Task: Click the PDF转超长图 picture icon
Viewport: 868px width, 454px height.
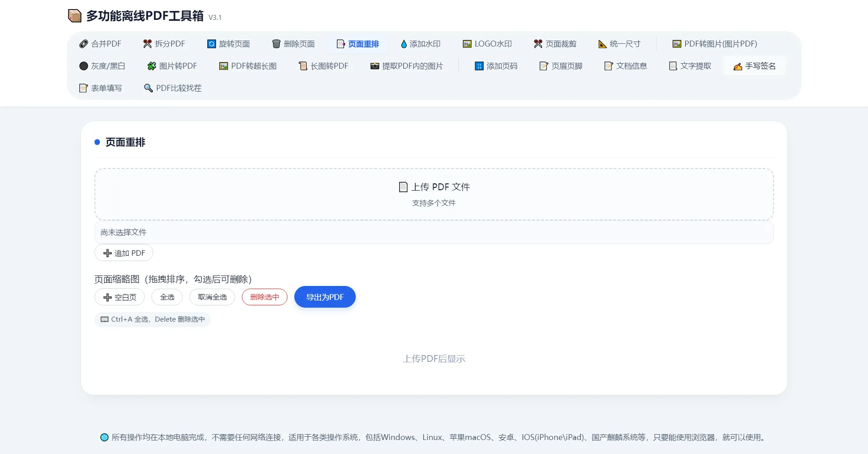Action: (223, 66)
